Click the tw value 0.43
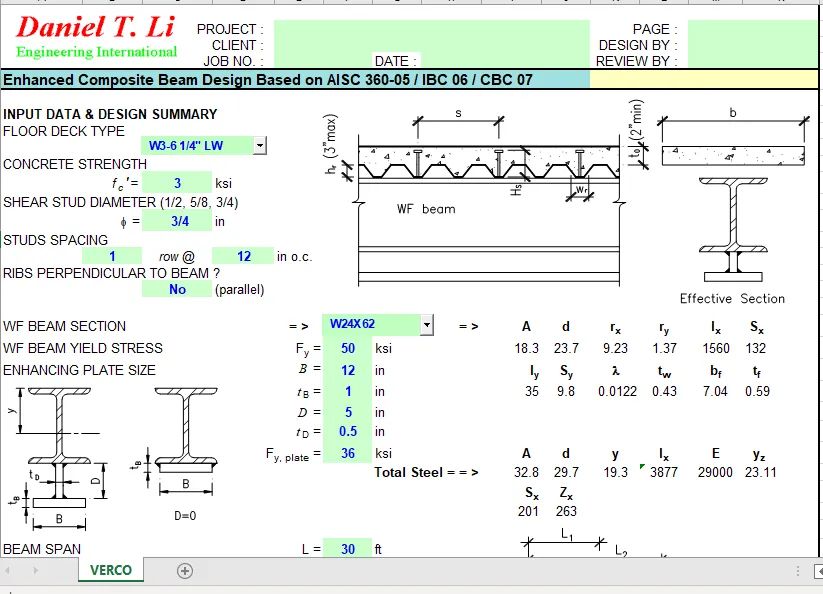The height and width of the screenshot is (594, 823). coord(664,391)
